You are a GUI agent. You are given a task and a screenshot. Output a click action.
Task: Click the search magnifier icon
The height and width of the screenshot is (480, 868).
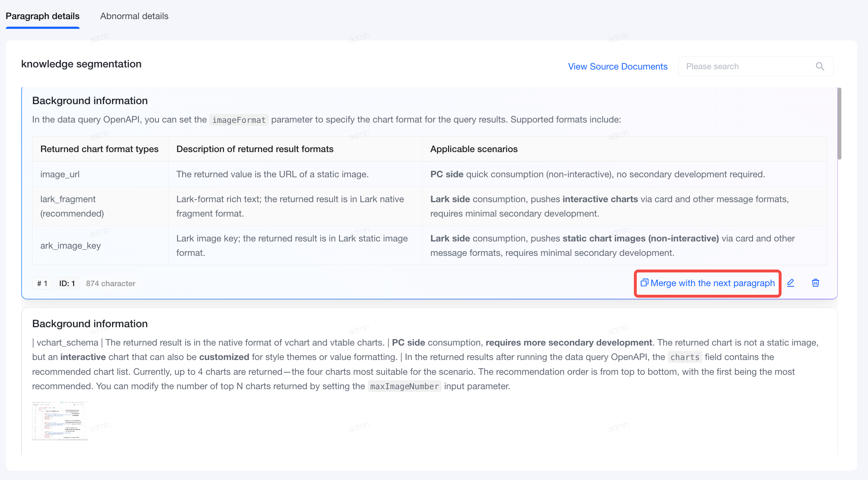(x=820, y=66)
